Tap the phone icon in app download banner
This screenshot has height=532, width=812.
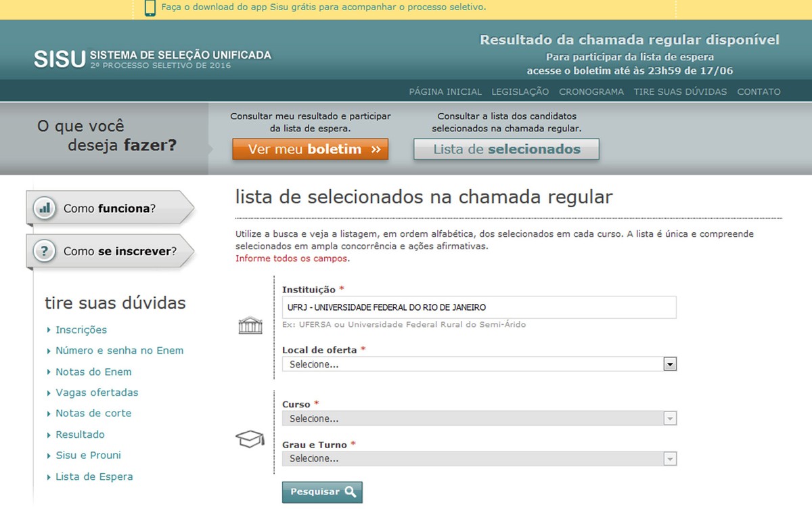point(150,8)
